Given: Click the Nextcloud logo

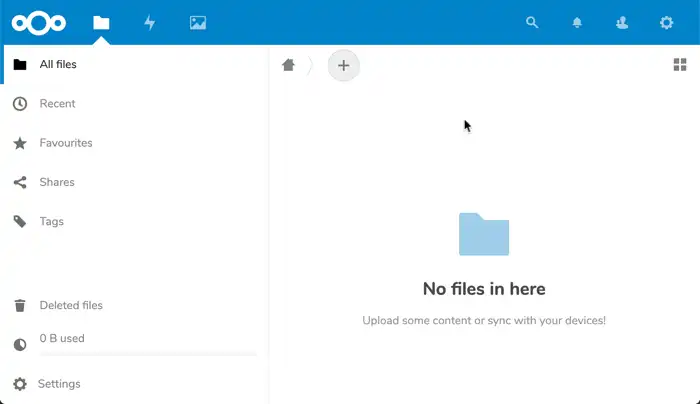Looking at the screenshot, I should click(39, 23).
